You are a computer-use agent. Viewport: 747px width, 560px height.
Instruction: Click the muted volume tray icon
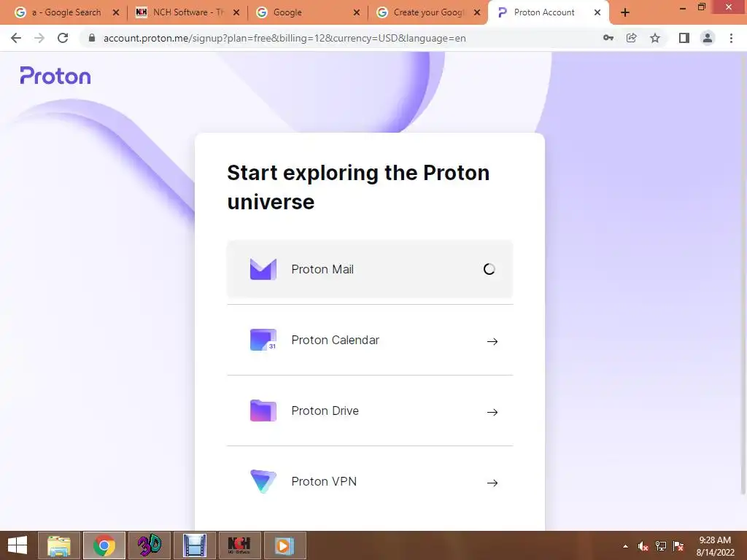pyautogui.click(x=643, y=546)
